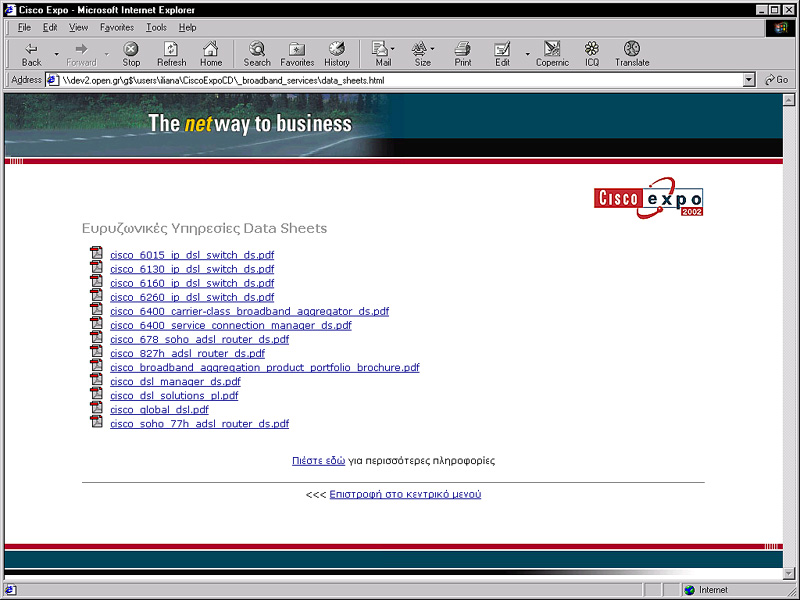Expand the Edit button dropdown arrow
Screen dimensions: 800x600
click(528, 54)
